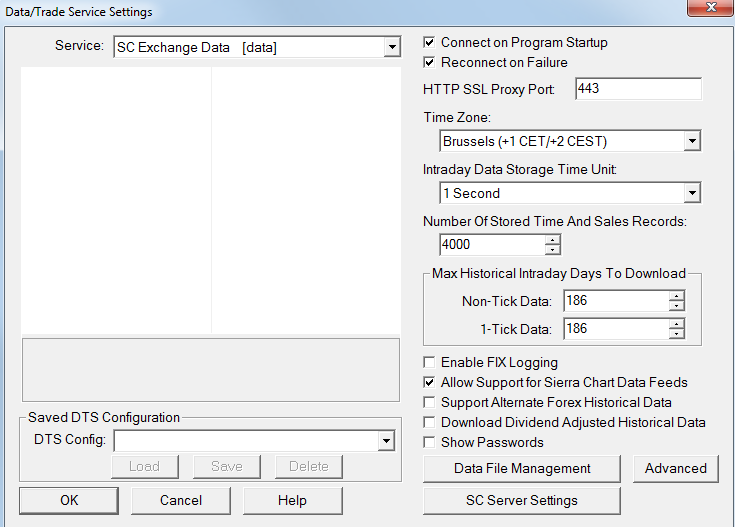735x527 pixels.
Task: Click the Data File Management button
Action: pyautogui.click(x=522, y=468)
